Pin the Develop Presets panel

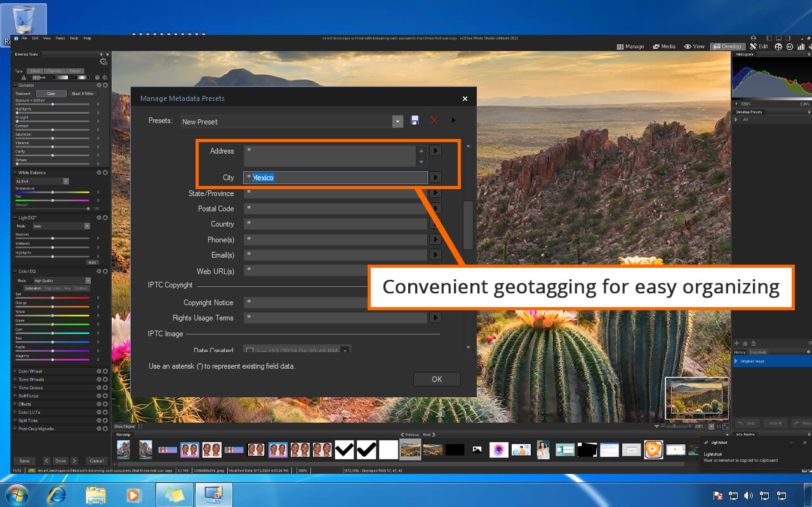click(808, 112)
